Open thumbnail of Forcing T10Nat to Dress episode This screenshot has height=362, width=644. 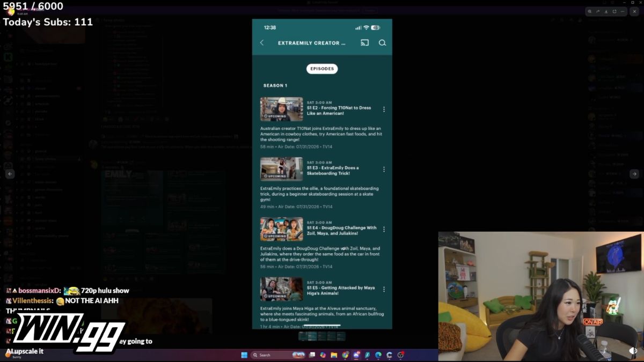coord(282,109)
